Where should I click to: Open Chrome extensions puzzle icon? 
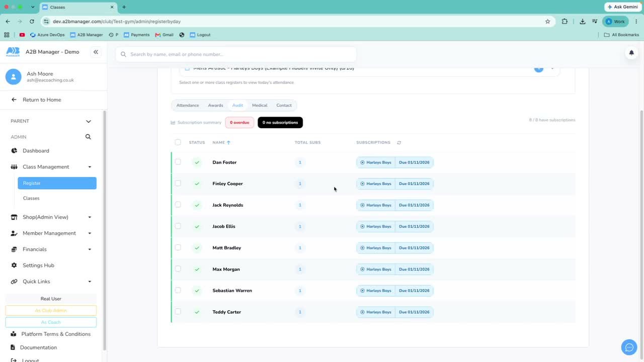(565, 22)
